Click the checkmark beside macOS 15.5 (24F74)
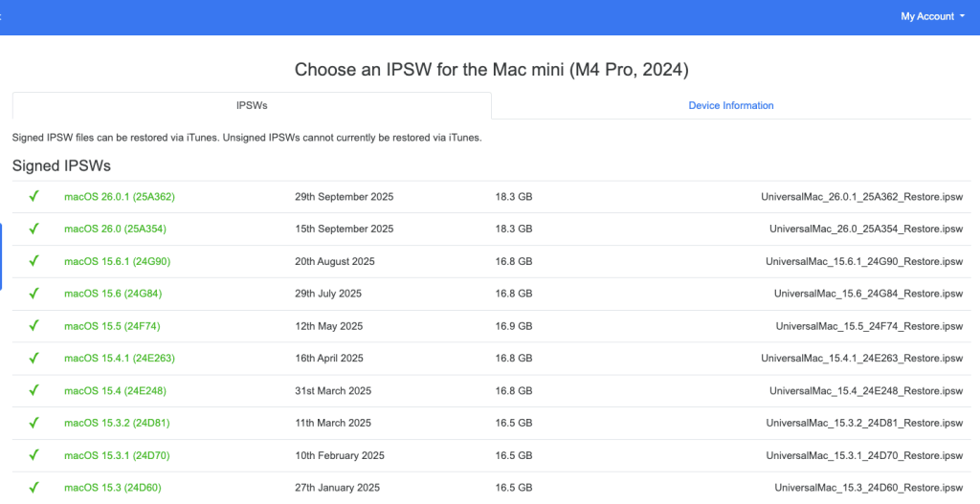 (x=34, y=326)
